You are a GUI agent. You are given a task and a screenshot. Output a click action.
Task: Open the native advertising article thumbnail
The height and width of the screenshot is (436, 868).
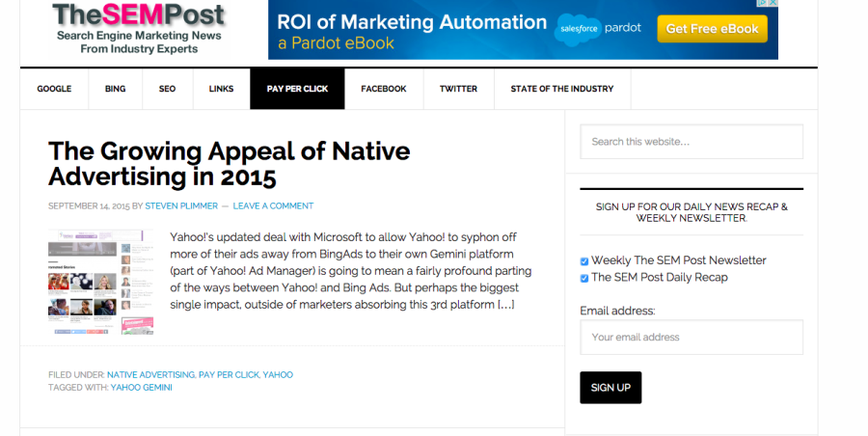click(100, 282)
